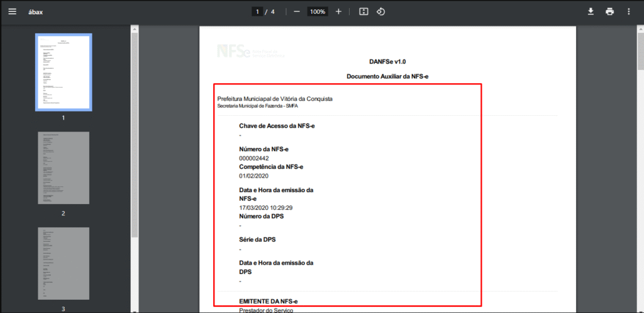644x313 pixels.
Task: Click the 'ábax' document title
Action: 36,12
